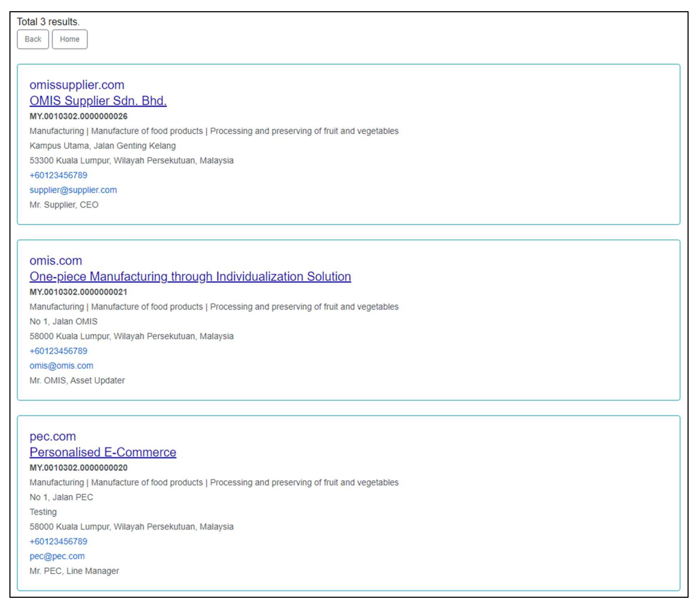The image size is (700, 608).
Task: Click phone number in pec.com card
Action: pyautogui.click(x=58, y=542)
